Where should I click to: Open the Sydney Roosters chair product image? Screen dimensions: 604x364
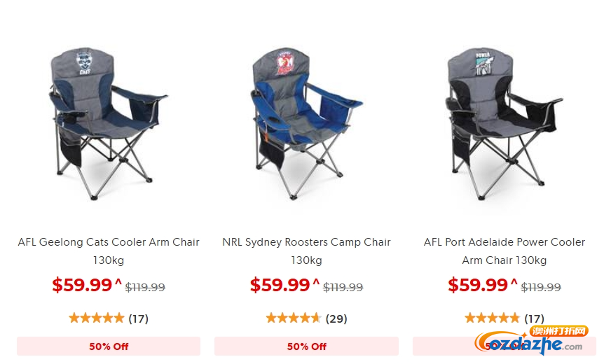tap(306, 124)
